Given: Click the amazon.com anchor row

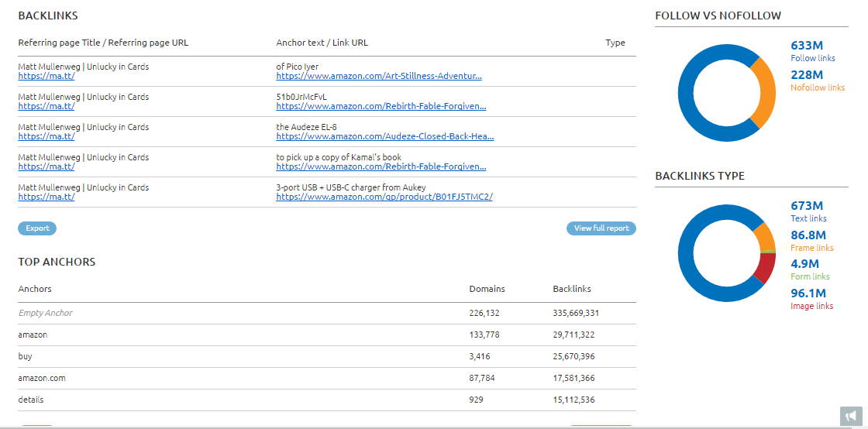Looking at the screenshot, I should [x=327, y=378].
